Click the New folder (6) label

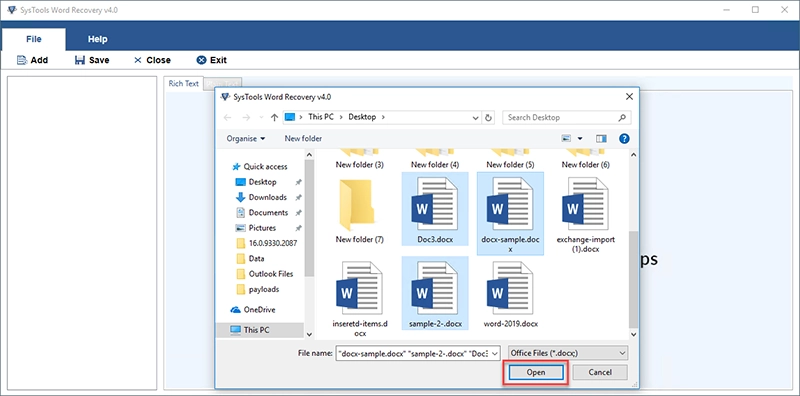click(586, 165)
